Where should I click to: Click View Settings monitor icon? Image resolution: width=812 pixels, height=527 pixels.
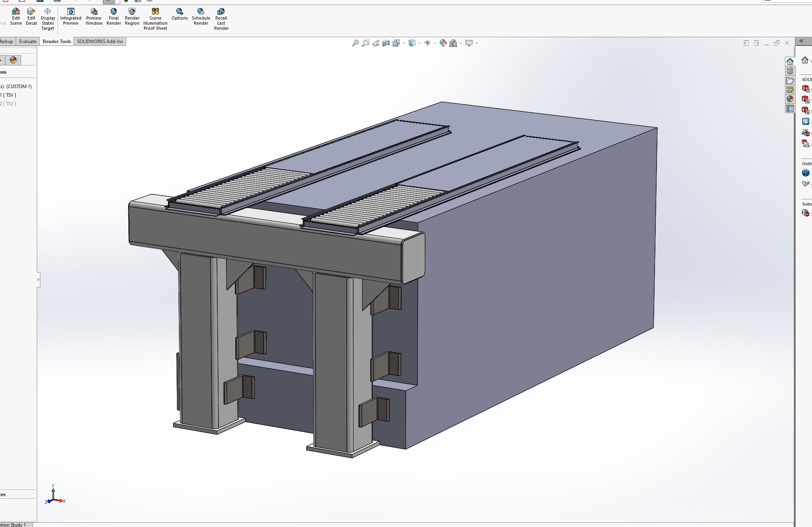coord(469,43)
